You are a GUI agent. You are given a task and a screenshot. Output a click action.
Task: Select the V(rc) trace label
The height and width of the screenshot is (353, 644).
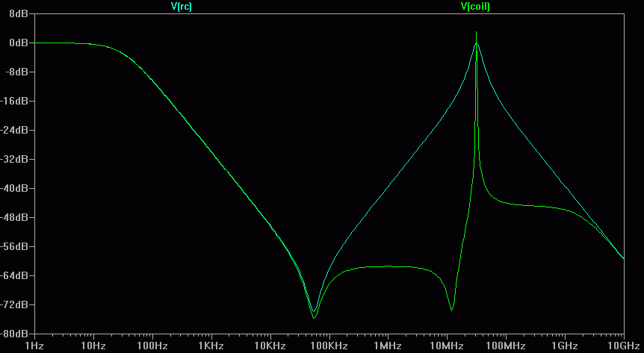click(181, 6)
